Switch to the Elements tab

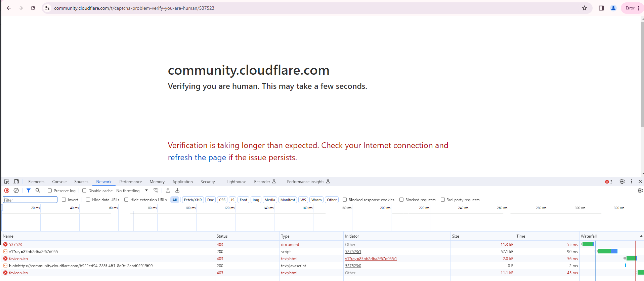[36, 182]
